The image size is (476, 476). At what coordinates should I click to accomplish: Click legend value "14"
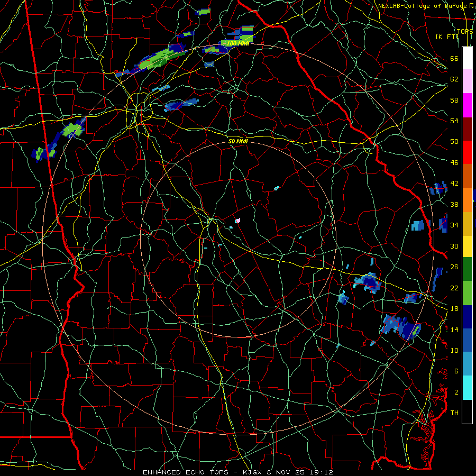click(x=454, y=329)
